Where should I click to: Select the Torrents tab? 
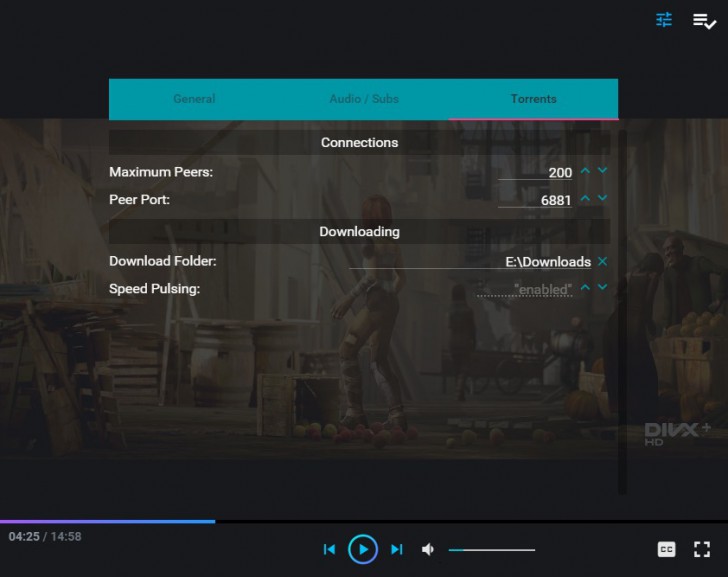pos(533,99)
